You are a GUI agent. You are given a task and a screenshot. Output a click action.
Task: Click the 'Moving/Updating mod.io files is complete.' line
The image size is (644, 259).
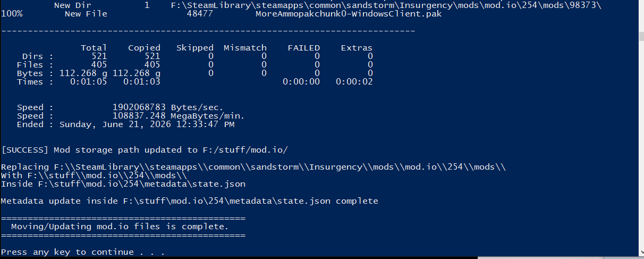tap(120, 227)
